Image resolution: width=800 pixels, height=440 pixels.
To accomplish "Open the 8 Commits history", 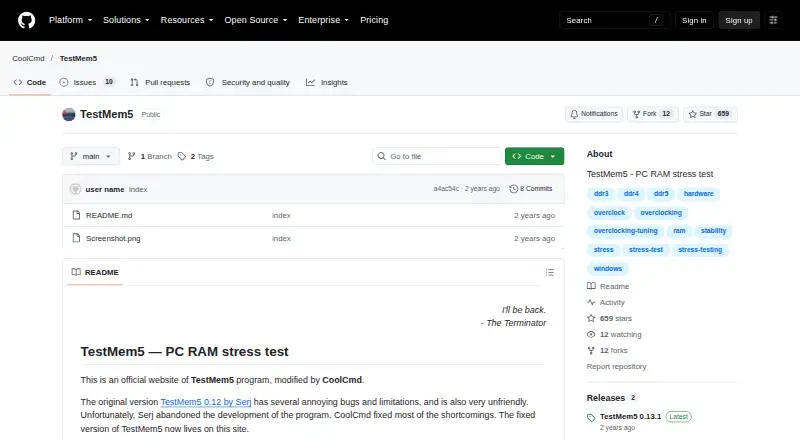I will (531, 189).
